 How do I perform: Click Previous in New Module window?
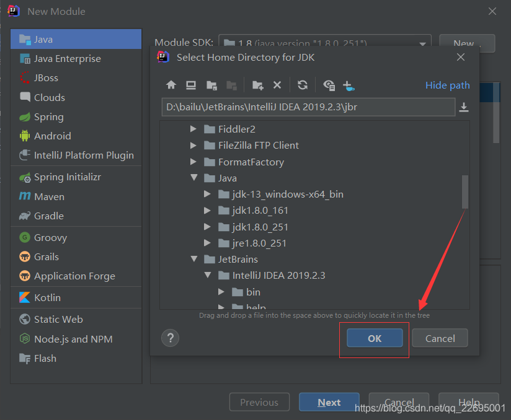click(x=259, y=403)
